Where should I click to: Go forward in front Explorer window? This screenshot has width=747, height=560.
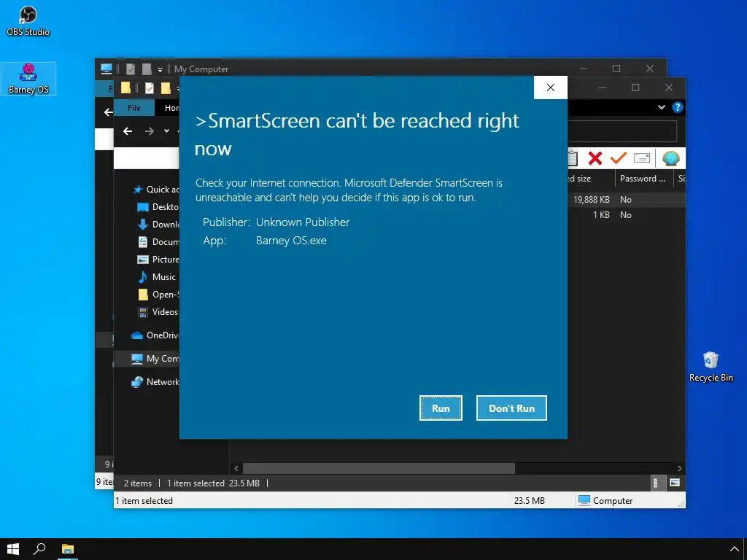click(149, 131)
